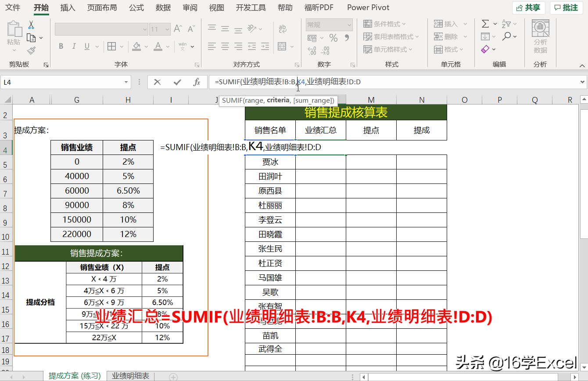Image resolution: width=588 pixels, height=381 pixels.
Task: Click inside the formula bar text
Action: click(288, 82)
